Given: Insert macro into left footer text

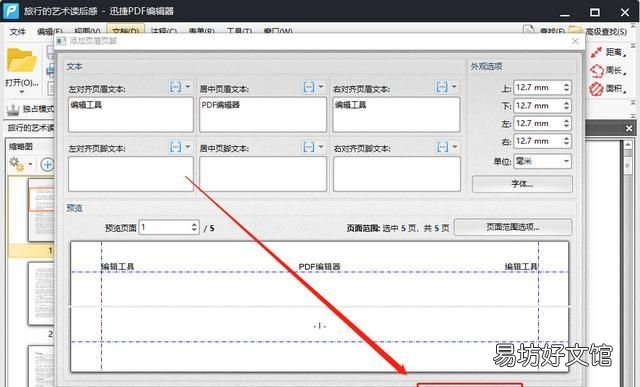Looking at the screenshot, I should 176,147.
